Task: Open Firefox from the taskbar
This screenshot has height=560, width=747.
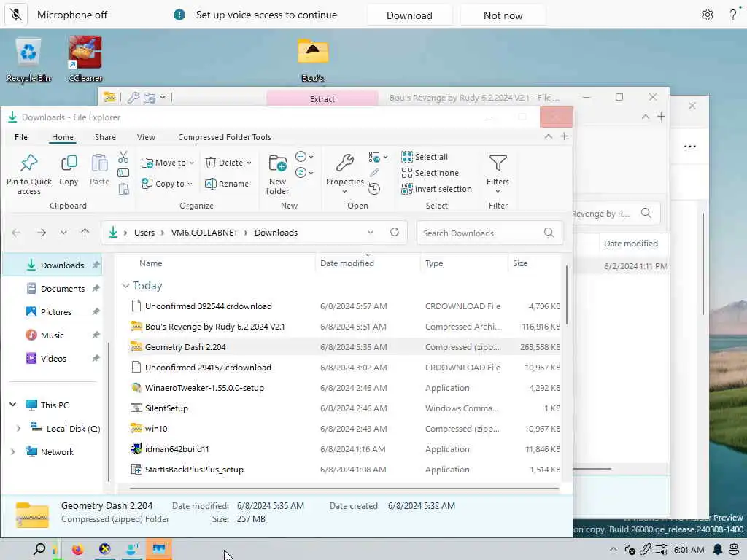Action: 77,550
